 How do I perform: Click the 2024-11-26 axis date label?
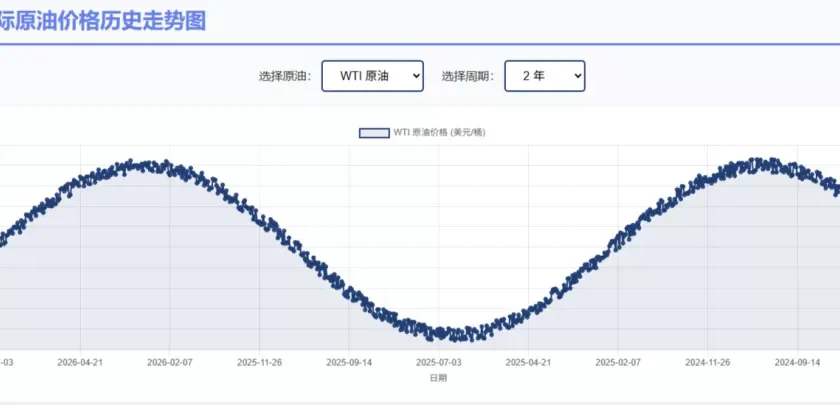tap(707, 362)
